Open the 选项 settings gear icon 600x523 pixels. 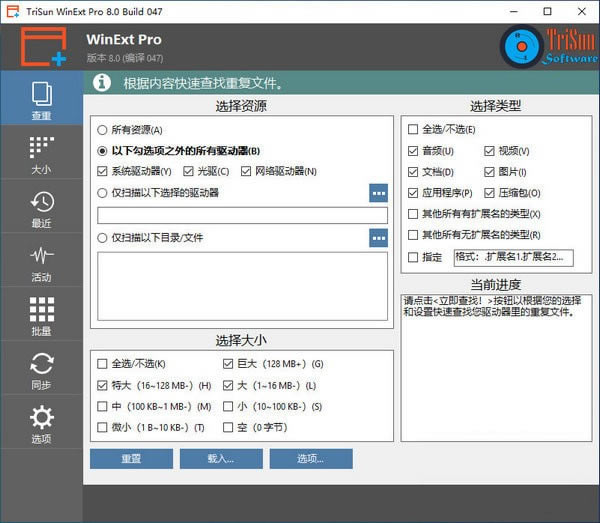point(41,419)
